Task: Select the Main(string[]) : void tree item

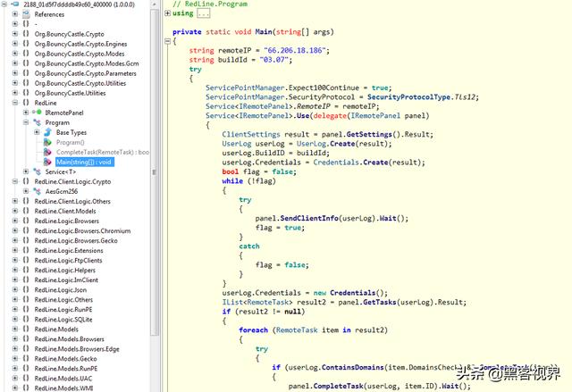Action: 82,162
